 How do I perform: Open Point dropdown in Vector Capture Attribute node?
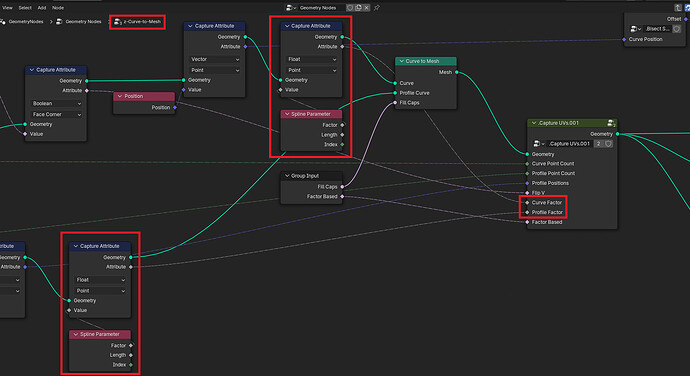pos(215,70)
